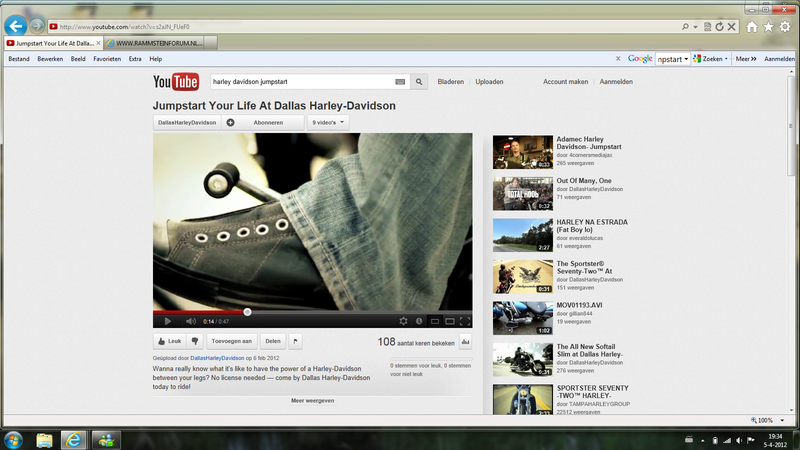
Task: Expand description with Meer weergeven
Action: click(x=312, y=400)
